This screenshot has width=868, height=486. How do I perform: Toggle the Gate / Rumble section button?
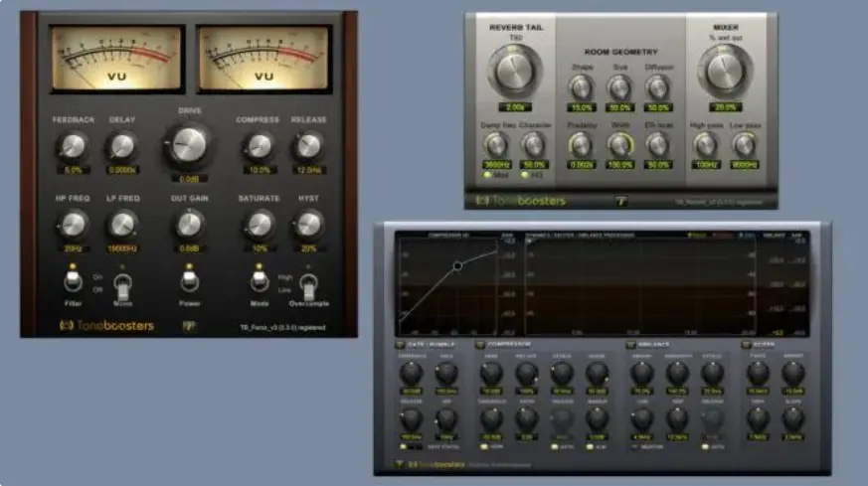(400, 345)
